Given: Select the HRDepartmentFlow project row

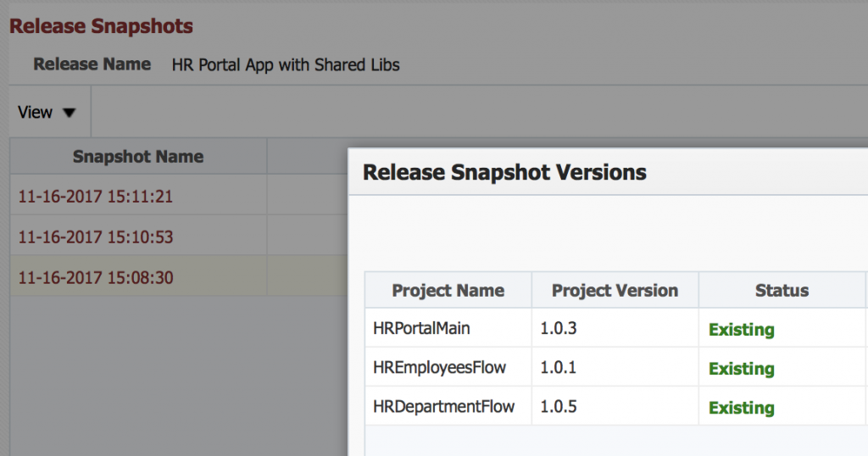Looking at the screenshot, I should [616, 406].
